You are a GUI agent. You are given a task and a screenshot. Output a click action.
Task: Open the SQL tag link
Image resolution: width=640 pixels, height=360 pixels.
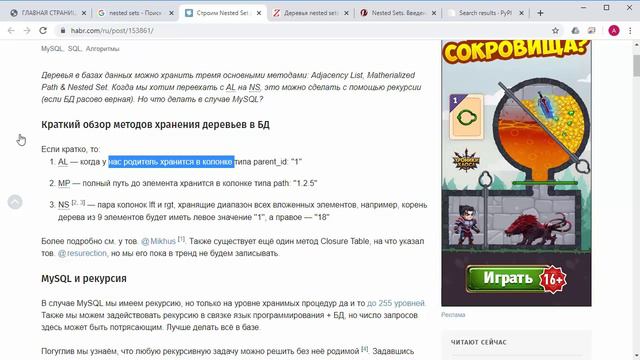click(74, 49)
